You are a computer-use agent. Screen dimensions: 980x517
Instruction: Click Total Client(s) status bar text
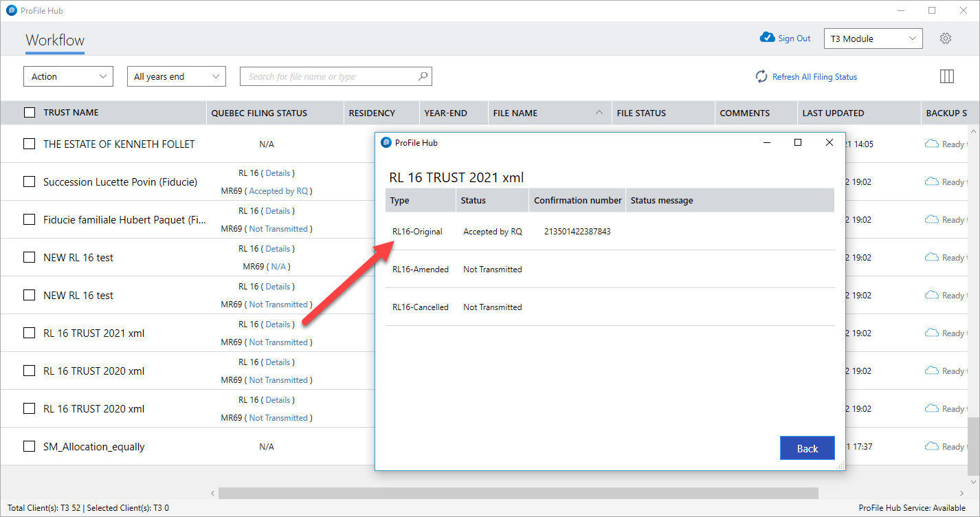click(88, 508)
